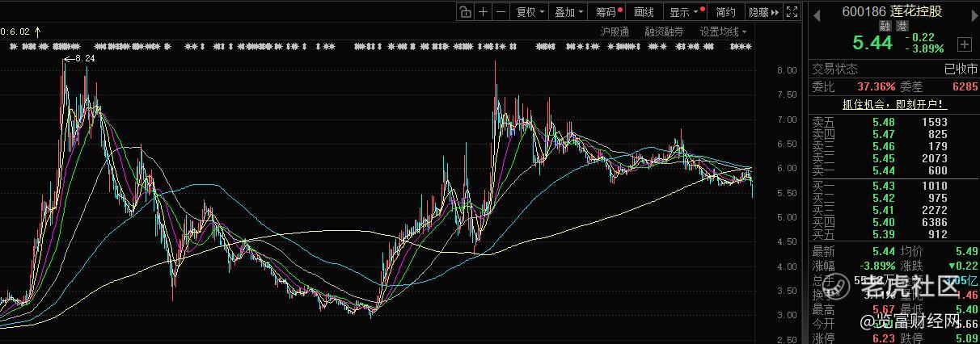Zoom in with the plus icon
980x344 pixels.
[x=483, y=12]
